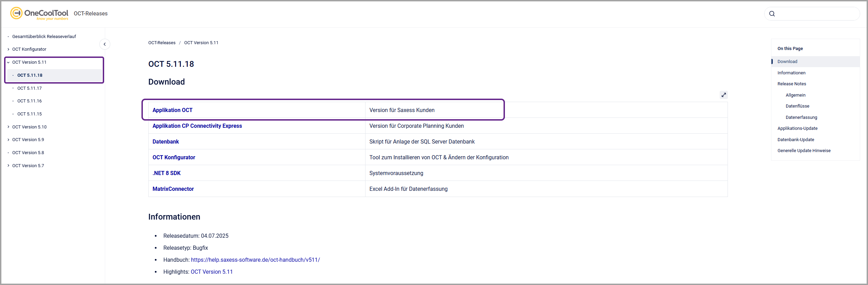
Task: Click the .NET 8 SDK link
Action: pyautogui.click(x=166, y=173)
